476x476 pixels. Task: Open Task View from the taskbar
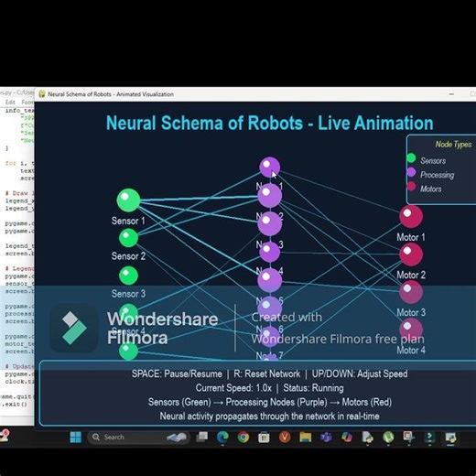202,438
